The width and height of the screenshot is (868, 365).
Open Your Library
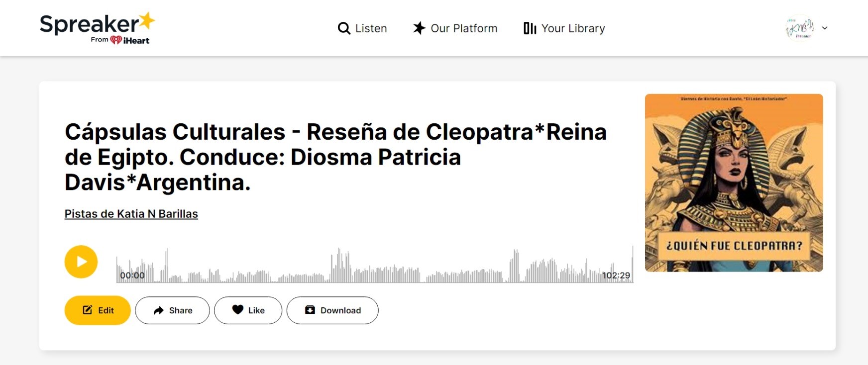pos(564,28)
